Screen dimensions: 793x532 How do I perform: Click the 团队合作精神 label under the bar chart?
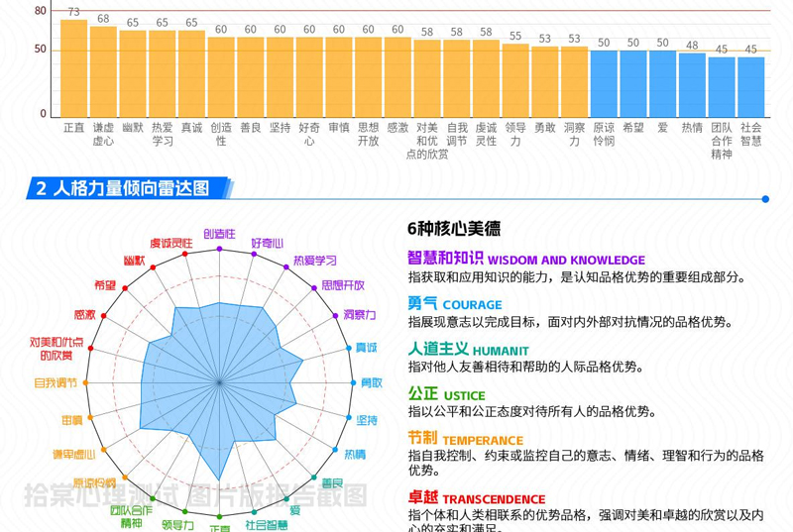point(722,141)
